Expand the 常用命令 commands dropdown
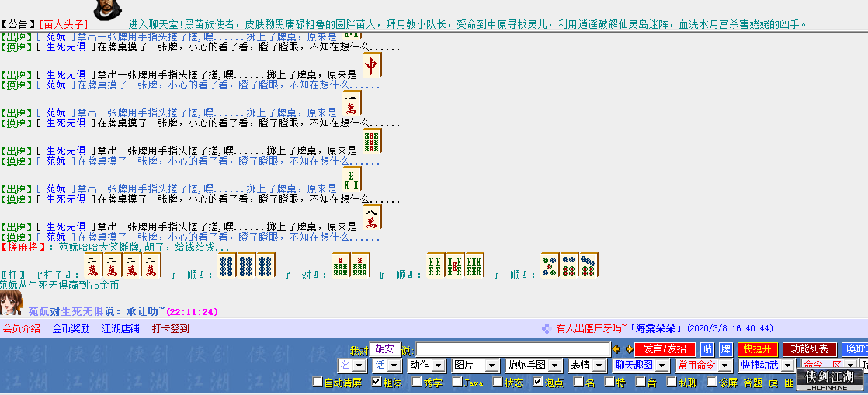 tap(703, 366)
